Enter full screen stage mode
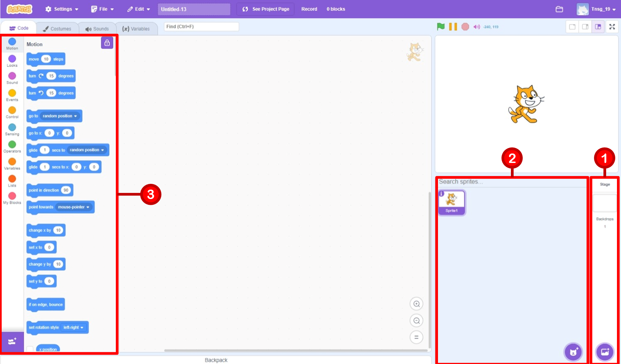Viewport: 621px width, 364px height. coord(612,27)
